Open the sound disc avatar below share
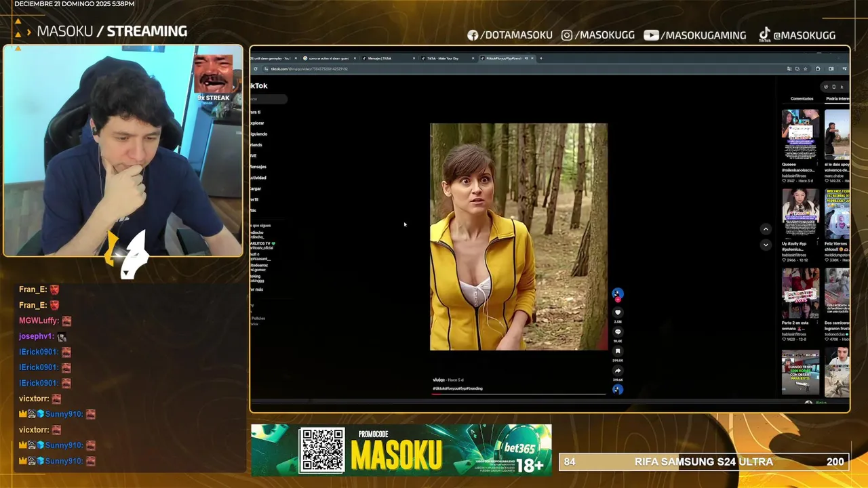Viewport: 868px width, 488px height. pyautogui.click(x=618, y=389)
